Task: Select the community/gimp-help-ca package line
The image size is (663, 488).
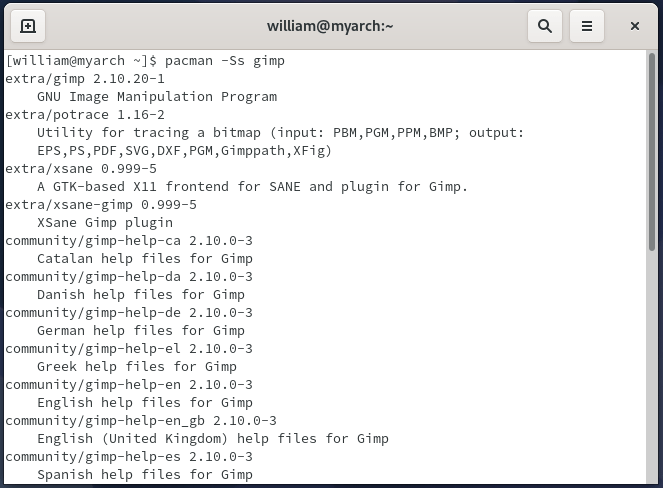Action: click(x=129, y=241)
